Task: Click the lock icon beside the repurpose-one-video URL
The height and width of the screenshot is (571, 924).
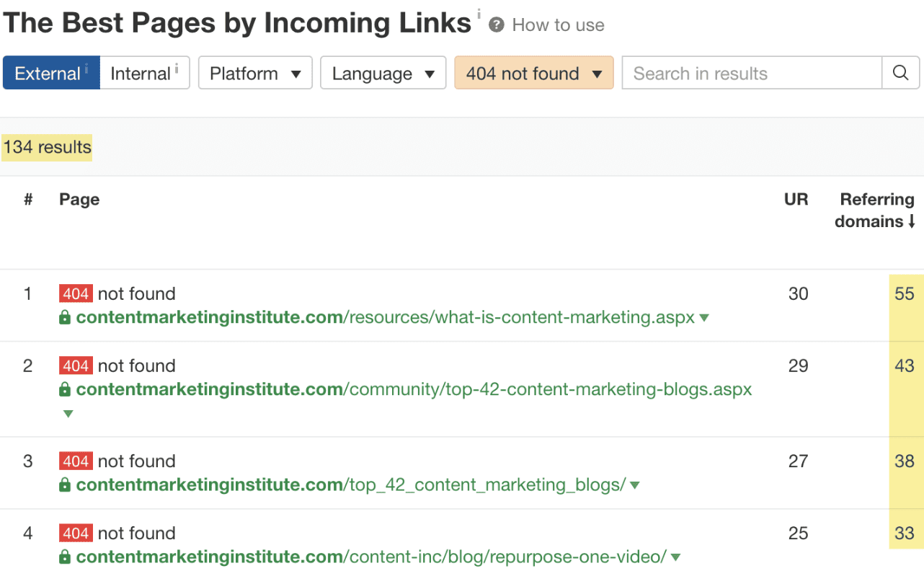Action: click(x=66, y=557)
